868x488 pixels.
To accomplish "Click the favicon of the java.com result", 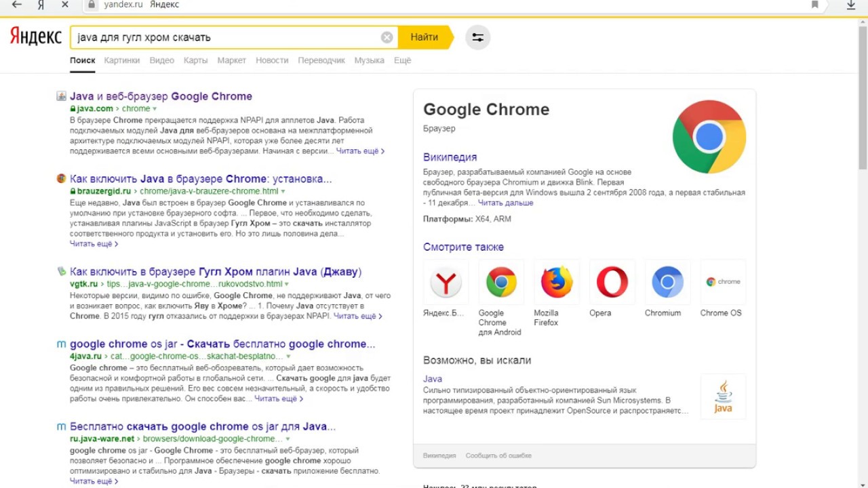I will click(61, 96).
